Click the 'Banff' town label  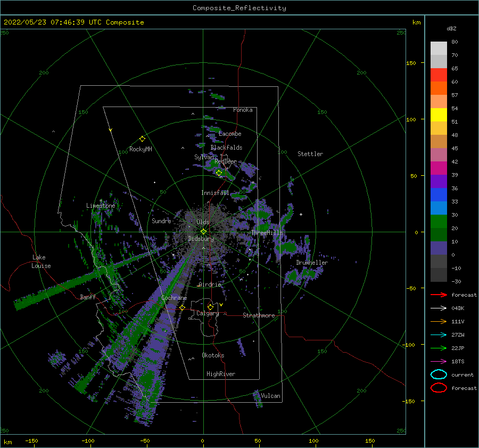[88, 297]
